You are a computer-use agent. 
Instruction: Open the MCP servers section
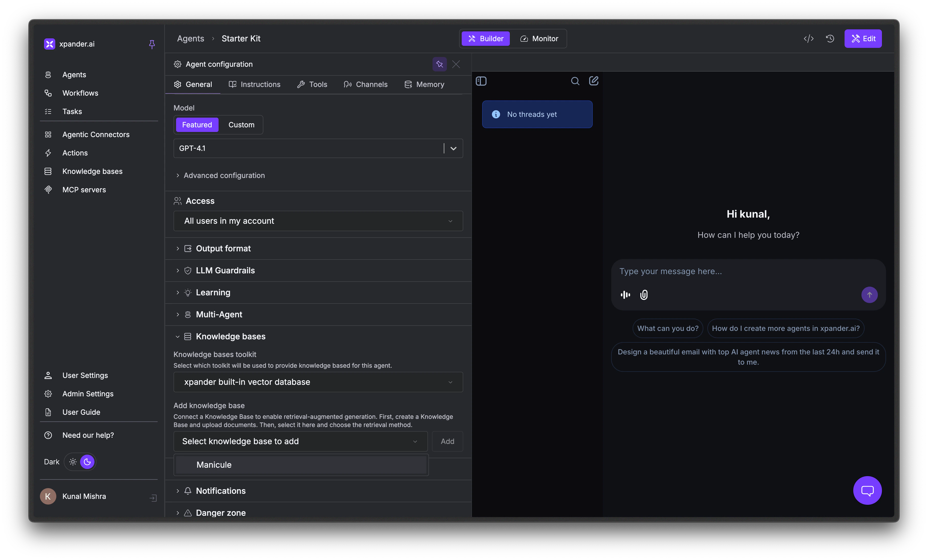pos(84,190)
